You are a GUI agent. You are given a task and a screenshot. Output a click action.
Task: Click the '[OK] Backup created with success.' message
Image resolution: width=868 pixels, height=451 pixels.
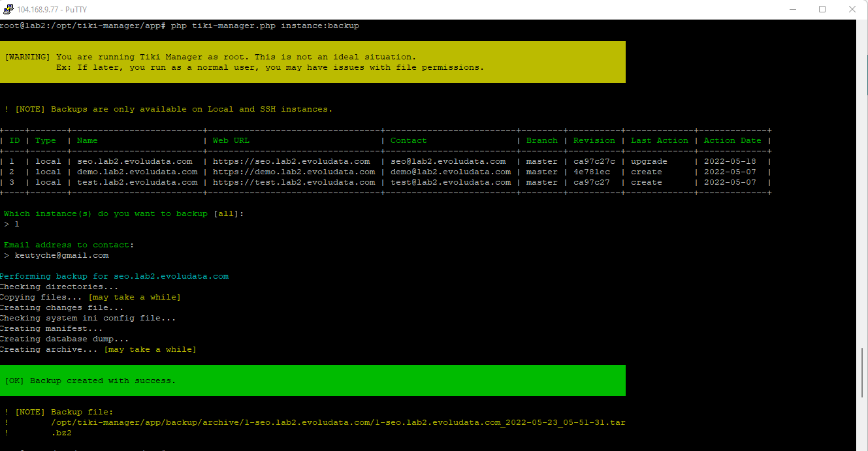[x=90, y=381]
